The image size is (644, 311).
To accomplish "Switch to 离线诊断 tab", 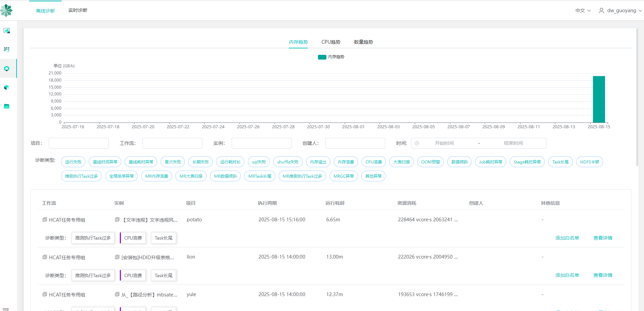I will (45, 11).
